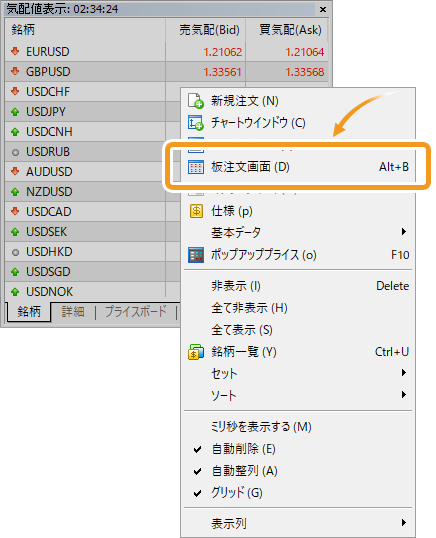Click the 銘柄一覧 symbols list icon
The image size is (436, 538).
click(196, 352)
